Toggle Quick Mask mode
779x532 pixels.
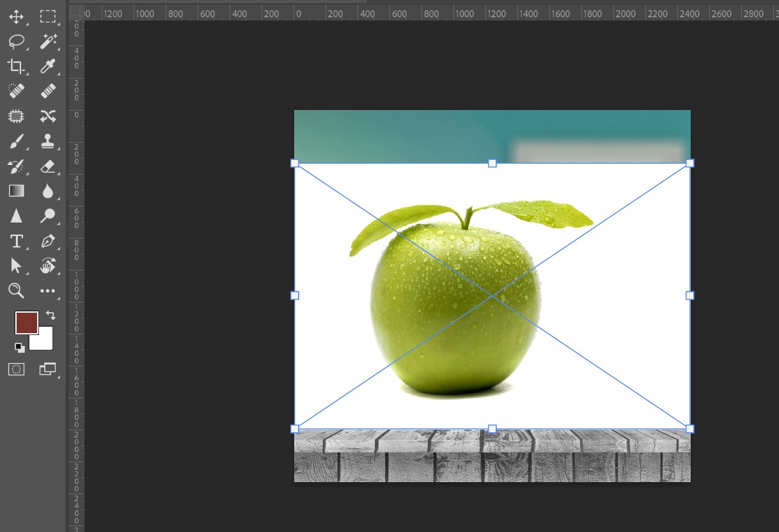point(16,369)
